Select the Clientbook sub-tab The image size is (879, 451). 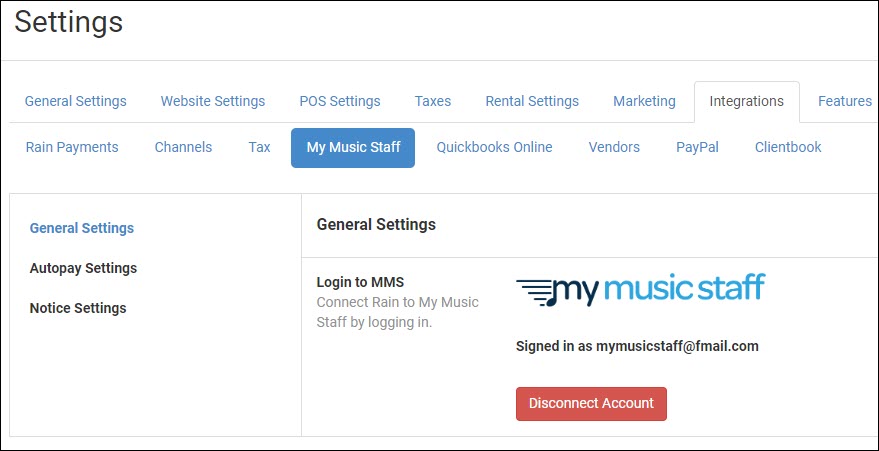(x=788, y=147)
